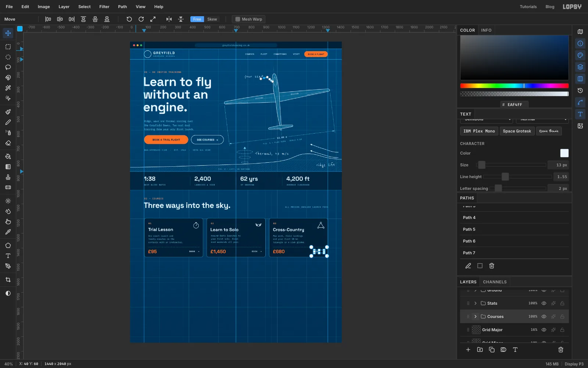
Task: Add a new layer with plus icon
Action: (468, 350)
